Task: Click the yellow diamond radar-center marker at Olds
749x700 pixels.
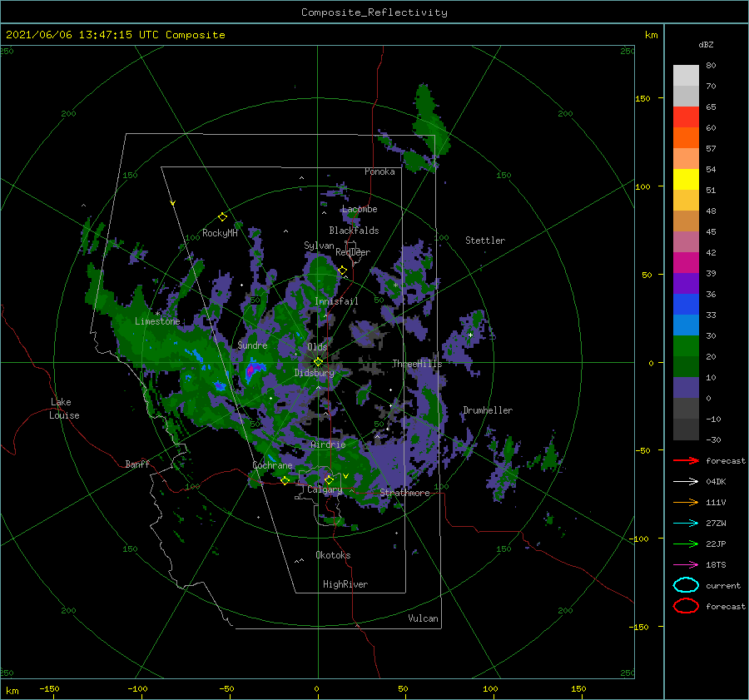Action: coord(318,362)
